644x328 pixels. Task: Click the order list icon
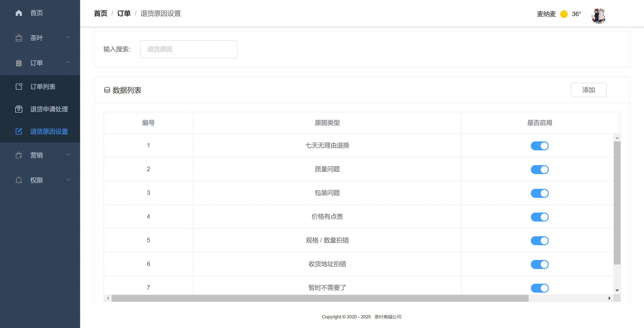tap(19, 87)
